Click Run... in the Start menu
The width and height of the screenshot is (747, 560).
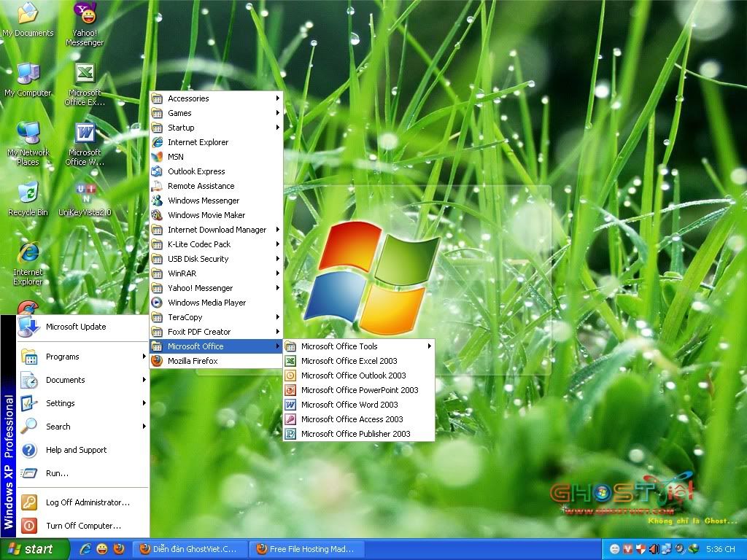coord(57,473)
